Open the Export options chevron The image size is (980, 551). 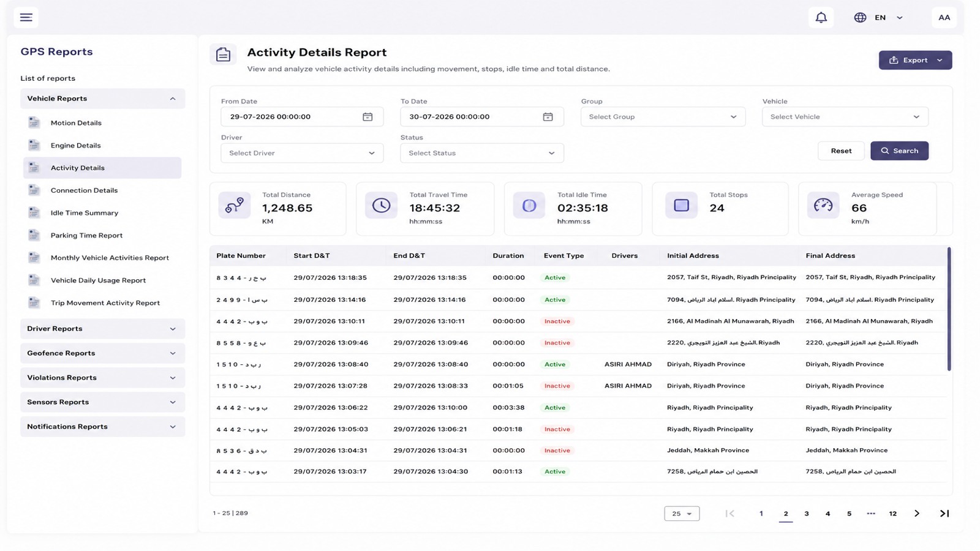point(940,60)
